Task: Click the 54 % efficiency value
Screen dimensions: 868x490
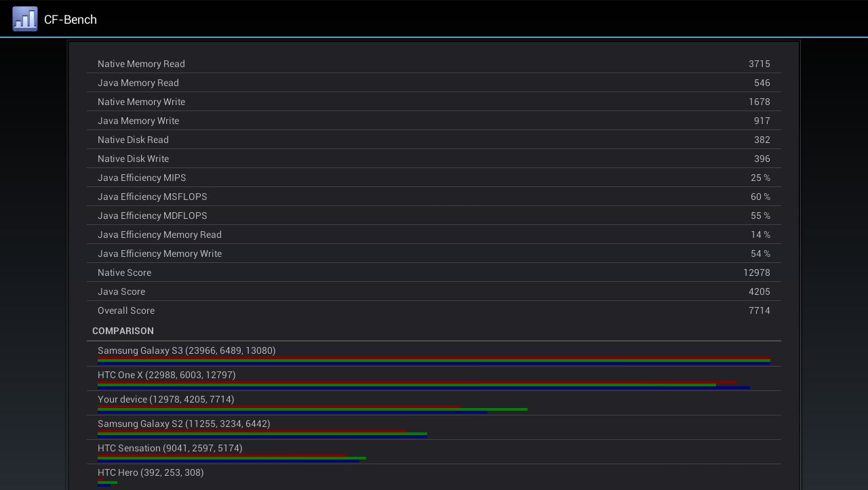Action: (760, 253)
